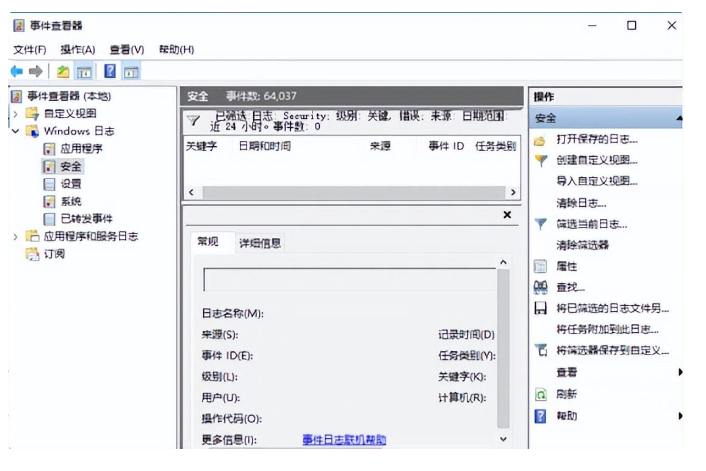This screenshot has height=471, width=706.
Task: Click the Forward arrow in the toolbar
Action: (x=36, y=71)
